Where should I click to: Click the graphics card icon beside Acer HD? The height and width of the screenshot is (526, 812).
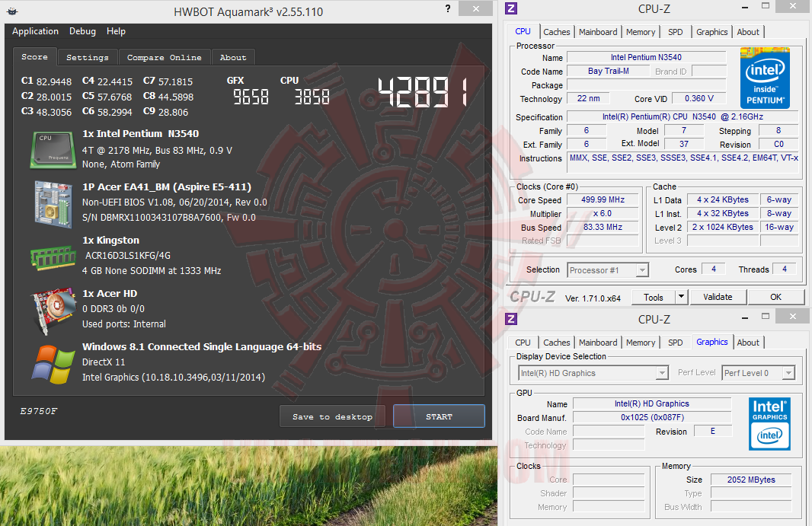53,311
